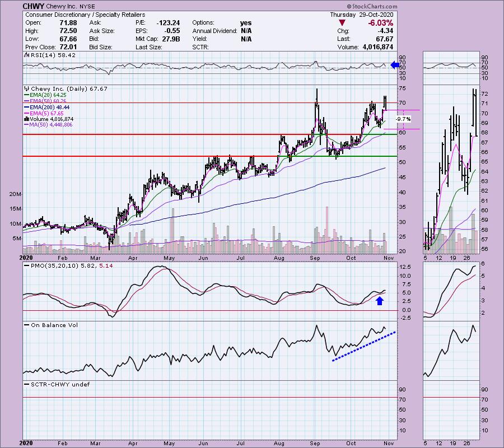Click the 'SCTR:' label in the header
Image resolution: width=504 pixels, height=448 pixels.
[x=200, y=47]
